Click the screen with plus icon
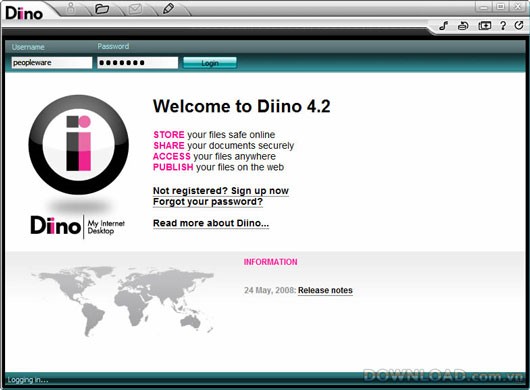The width and height of the screenshot is (530, 390). (x=484, y=26)
